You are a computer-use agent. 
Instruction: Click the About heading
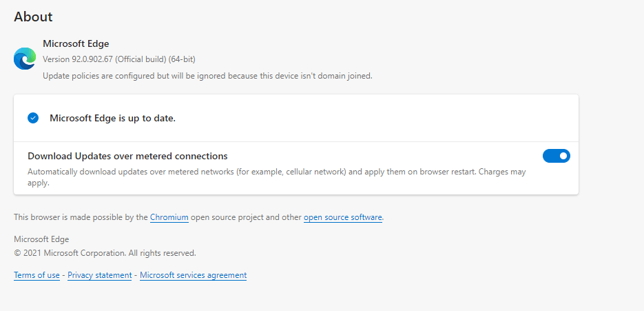[33, 17]
